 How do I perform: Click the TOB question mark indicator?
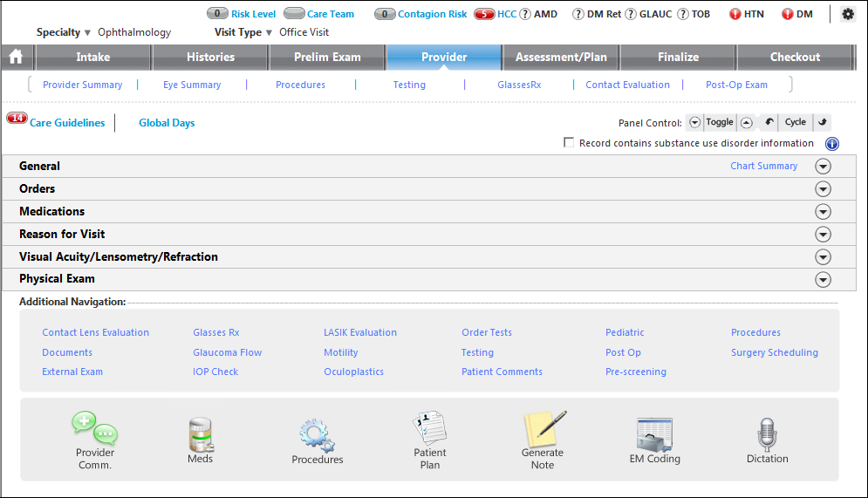tap(683, 14)
